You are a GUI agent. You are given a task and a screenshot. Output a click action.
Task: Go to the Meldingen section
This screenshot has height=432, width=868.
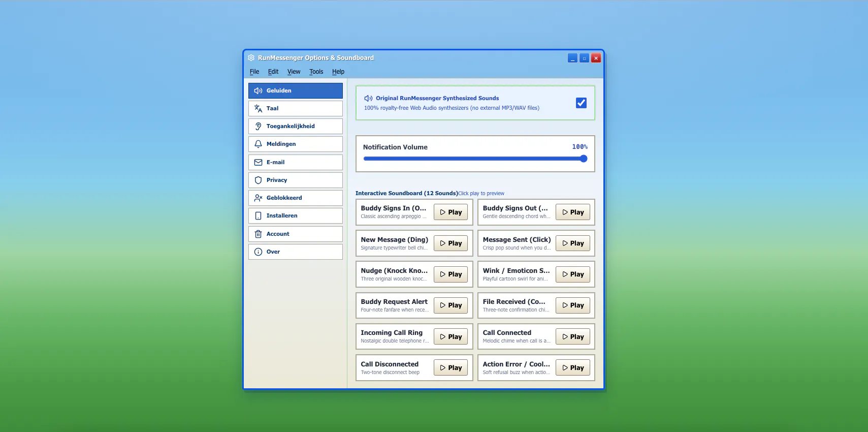(296, 144)
